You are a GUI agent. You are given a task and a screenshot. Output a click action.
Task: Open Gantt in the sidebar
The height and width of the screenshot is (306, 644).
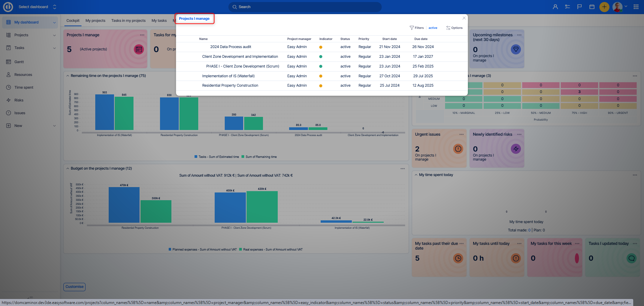coord(19,62)
